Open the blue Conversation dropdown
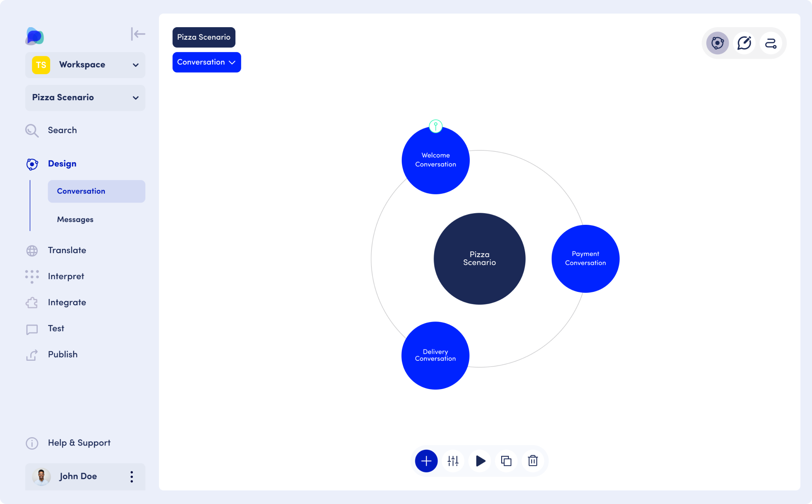 [x=206, y=62]
